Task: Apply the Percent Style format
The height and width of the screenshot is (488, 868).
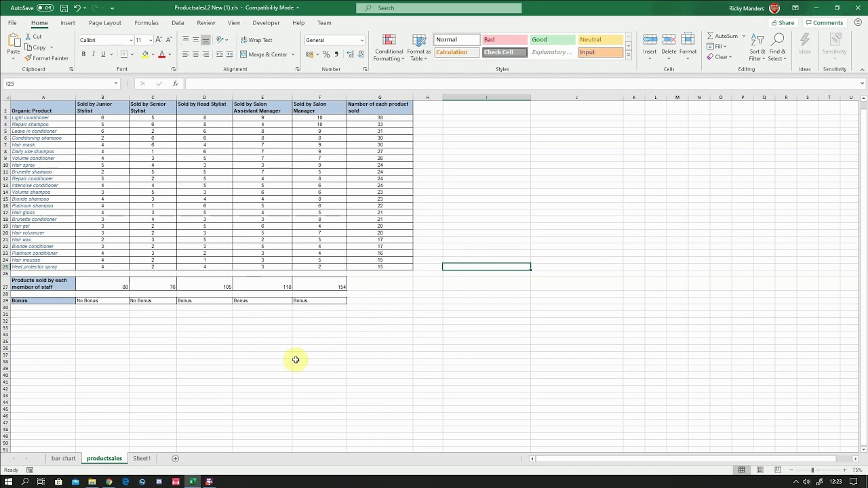Action: [326, 54]
